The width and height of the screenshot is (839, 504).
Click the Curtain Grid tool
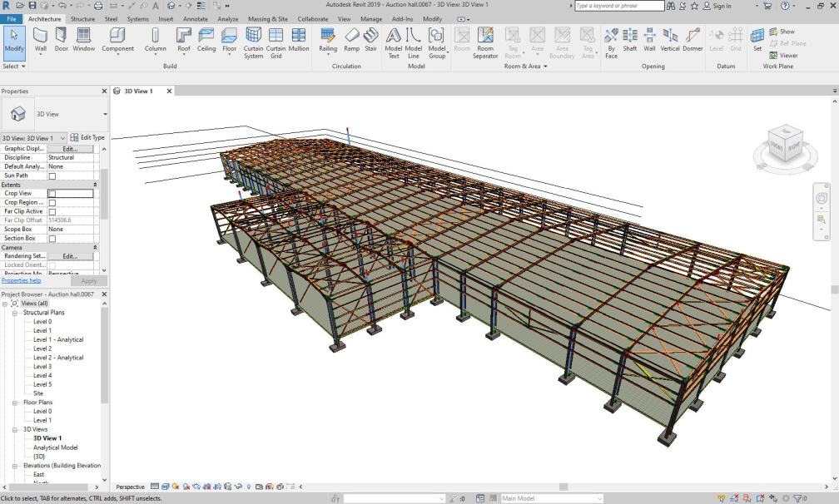pyautogui.click(x=276, y=42)
